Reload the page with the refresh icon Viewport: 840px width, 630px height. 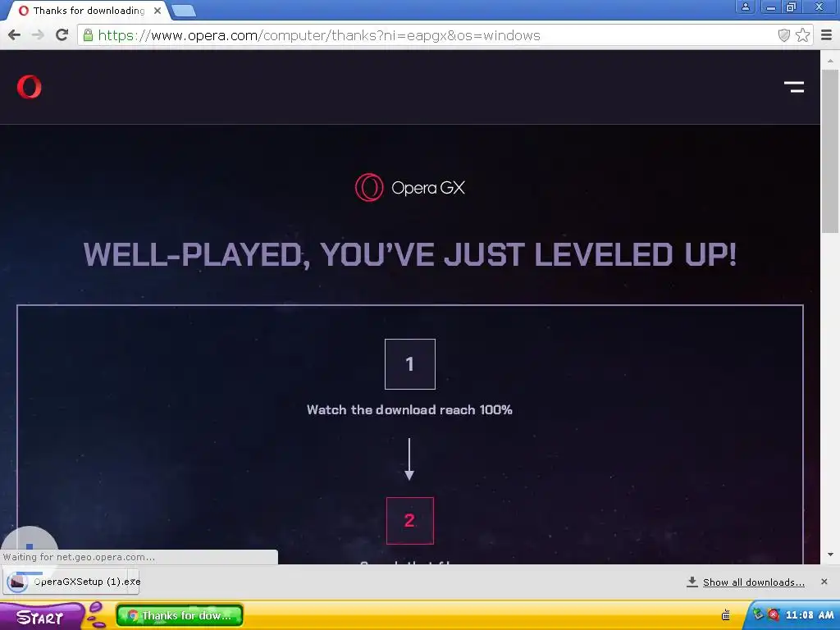point(62,34)
